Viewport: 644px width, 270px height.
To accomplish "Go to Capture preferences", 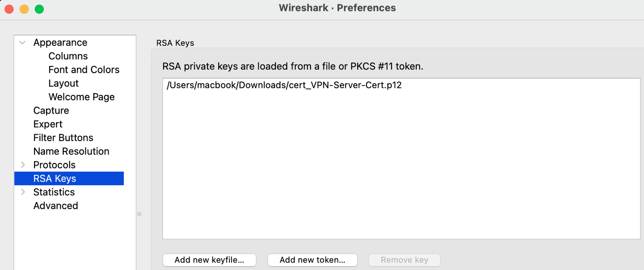I will click(x=51, y=111).
